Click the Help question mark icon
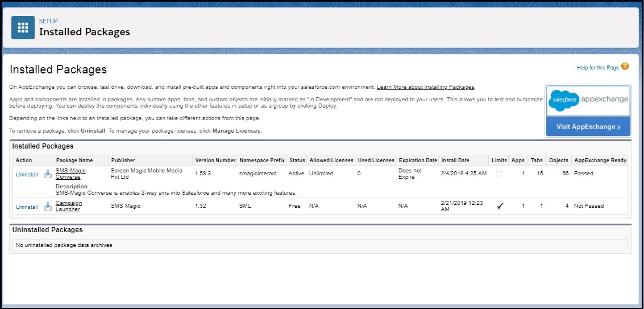644x309 pixels. point(625,66)
